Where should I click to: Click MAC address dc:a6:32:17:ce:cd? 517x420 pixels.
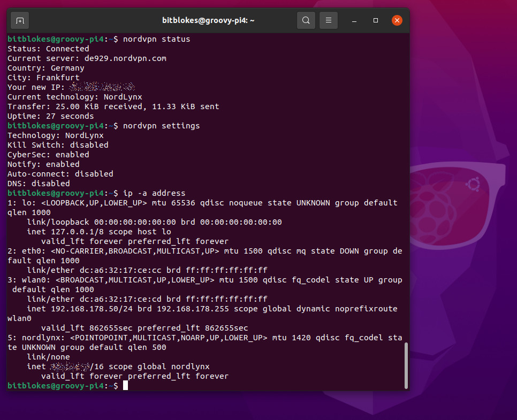(x=120, y=299)
